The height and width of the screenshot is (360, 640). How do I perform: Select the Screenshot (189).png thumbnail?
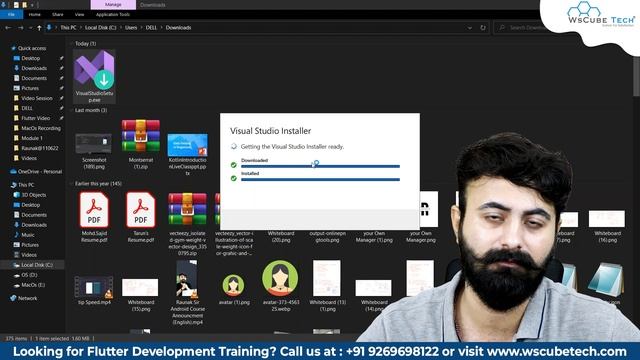coord(93,144)
